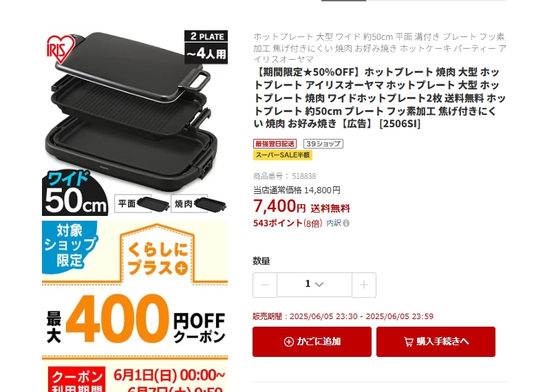Select the 焼肉 grill plate thumbnail
The width and height of the screenshot is (545, 392).
pyautogui.click(x=199, y=204)
